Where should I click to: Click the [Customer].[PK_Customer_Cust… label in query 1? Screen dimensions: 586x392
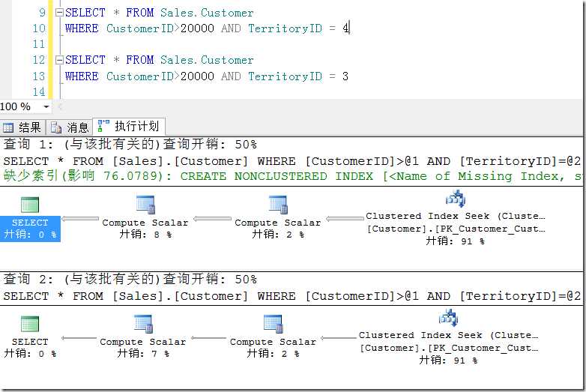[456, 229]
